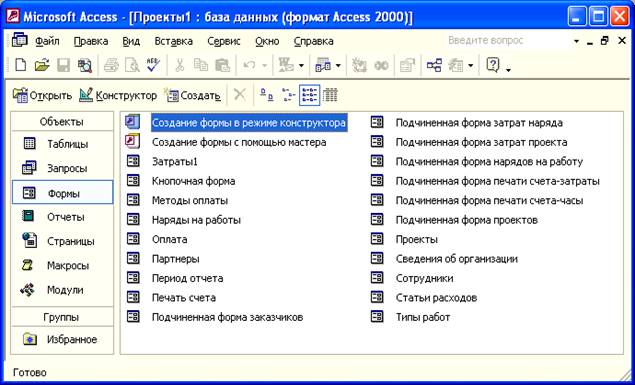Switch to Large Icons view
The image size is (635, 385).
[266, 95]
